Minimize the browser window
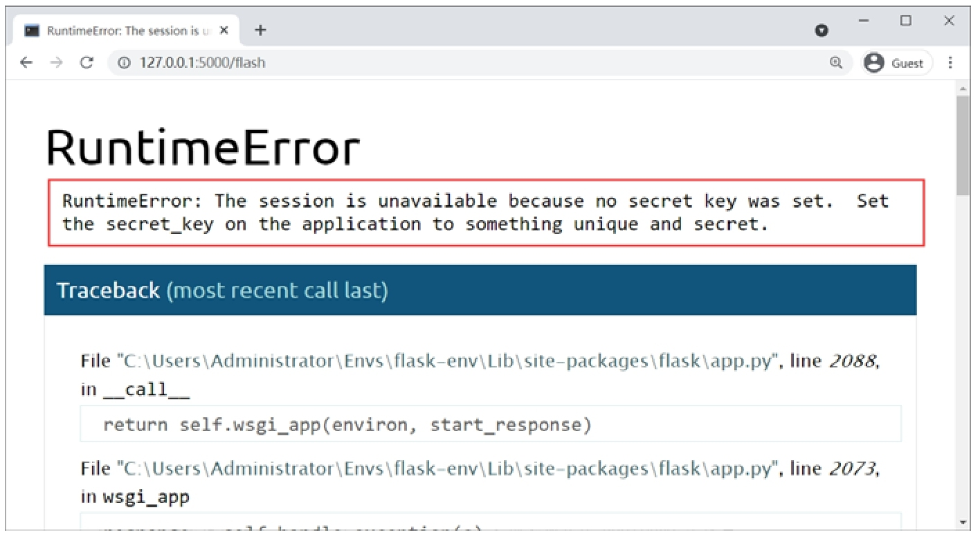The image size is (980, 537). (864, 21)
